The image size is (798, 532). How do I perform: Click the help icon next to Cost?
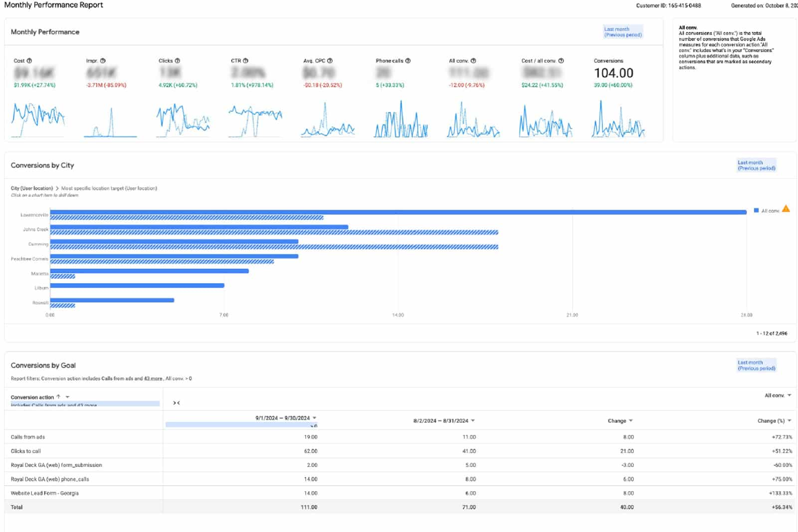(29, 61)
